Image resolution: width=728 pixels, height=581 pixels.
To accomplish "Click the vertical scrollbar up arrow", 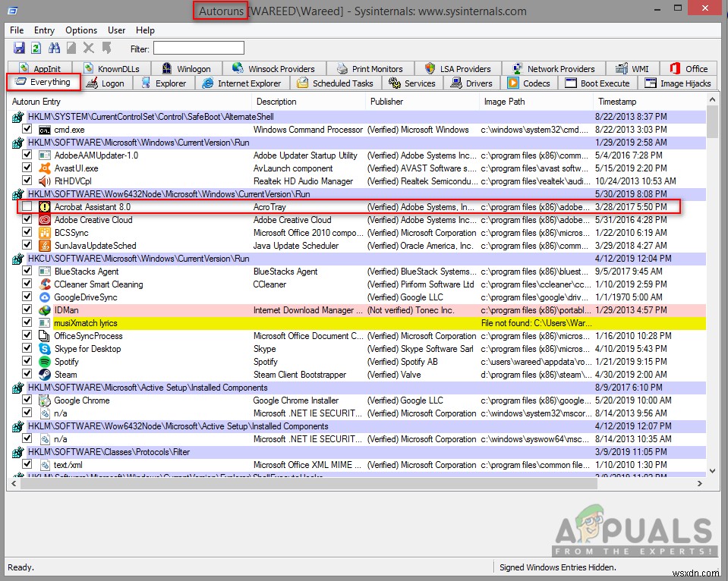I will (x=712, y=100).
